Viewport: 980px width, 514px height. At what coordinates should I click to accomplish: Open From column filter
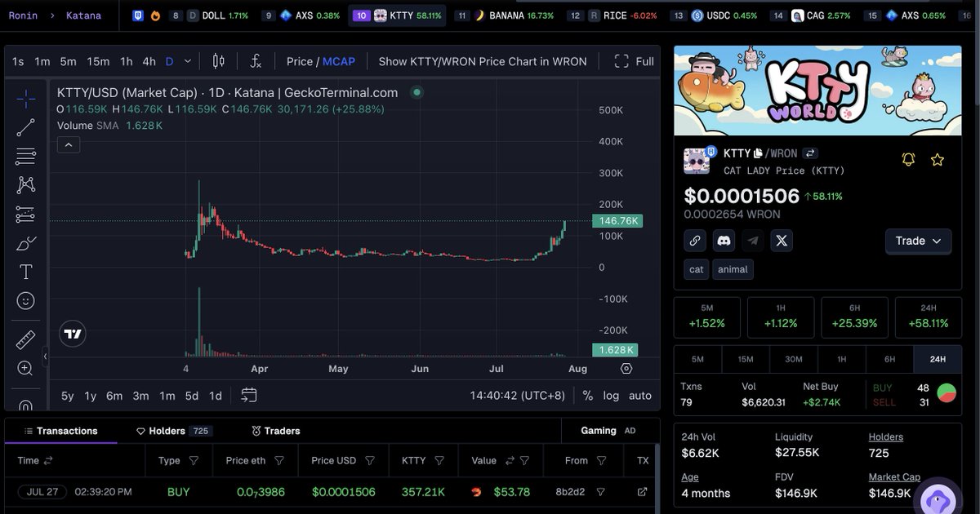tap(601, 461)
